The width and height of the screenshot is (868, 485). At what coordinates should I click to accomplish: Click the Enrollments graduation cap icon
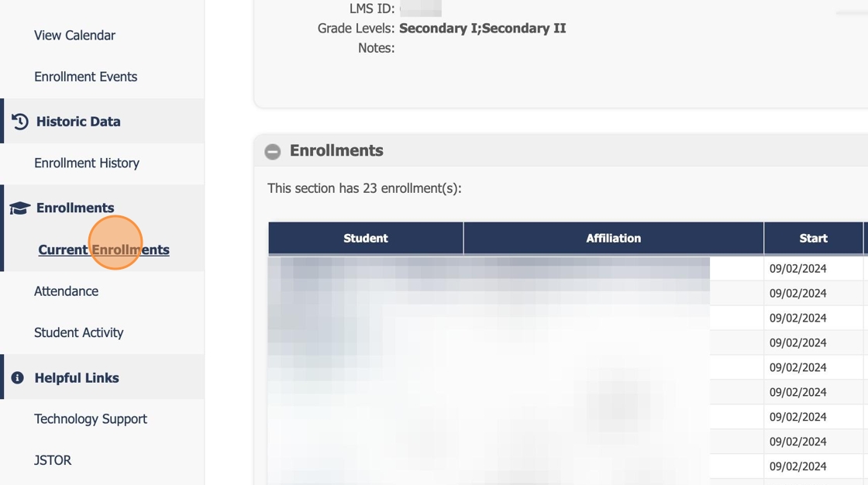pyautogui.click(x=19, y=208)
